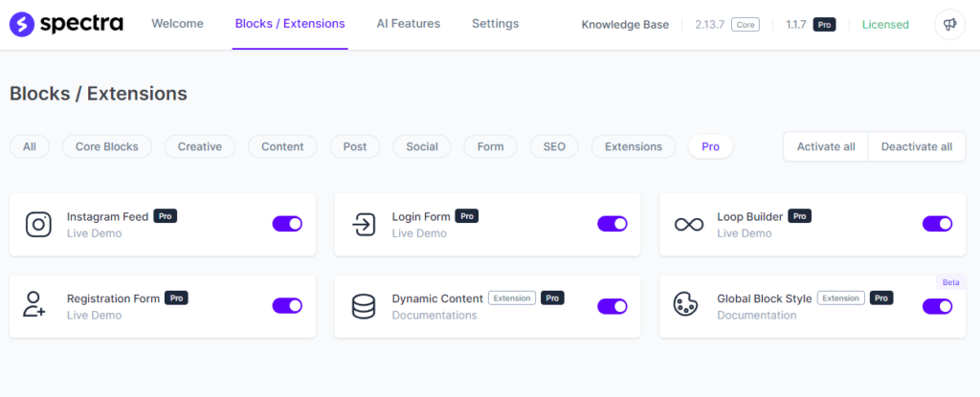Open the Knowledge Base link

(624, 24)
